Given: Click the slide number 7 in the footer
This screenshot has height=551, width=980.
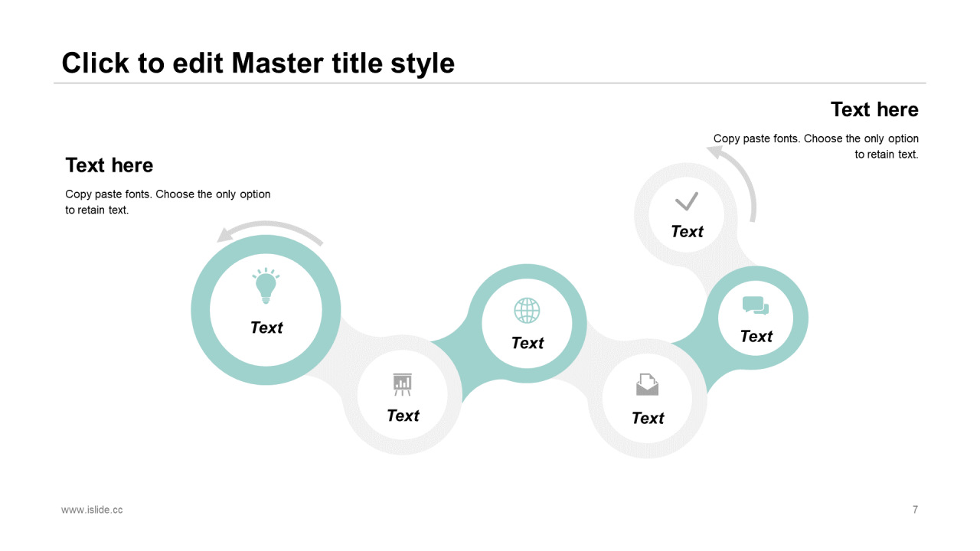Looking at the screenshot, I should click(915, 510).
